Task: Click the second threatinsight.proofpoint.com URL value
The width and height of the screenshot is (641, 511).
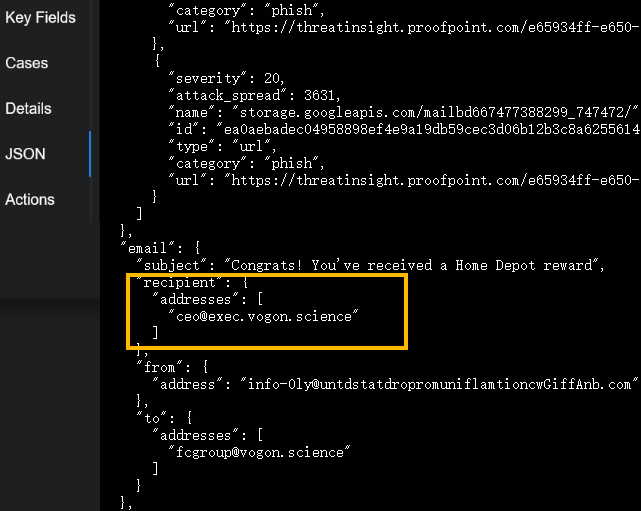Action: click(430, 180)
